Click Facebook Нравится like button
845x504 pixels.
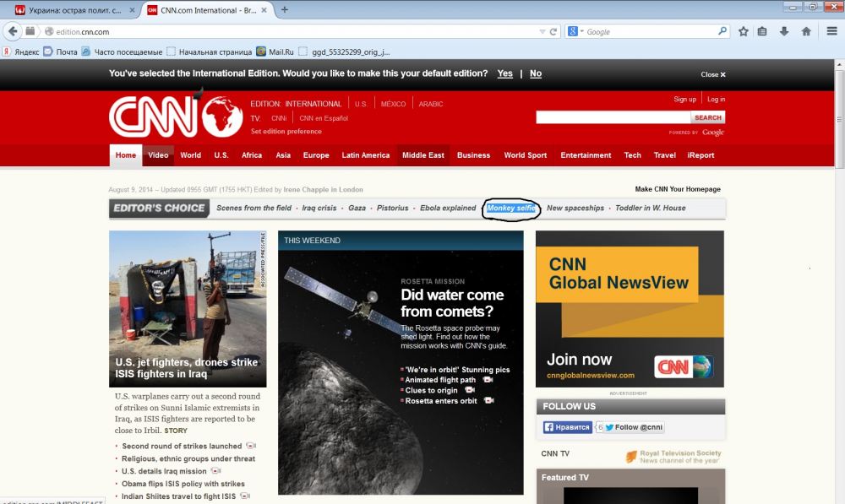tap(566, 427)
